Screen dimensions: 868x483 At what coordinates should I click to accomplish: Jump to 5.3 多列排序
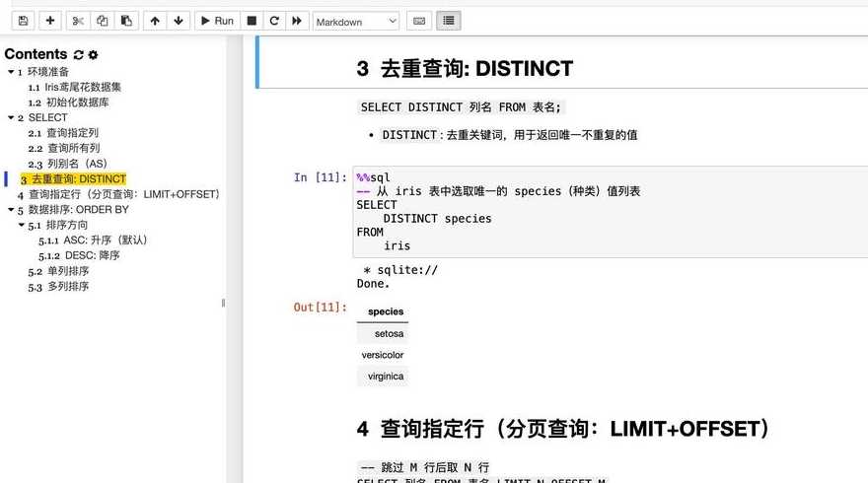click(58, 287)
